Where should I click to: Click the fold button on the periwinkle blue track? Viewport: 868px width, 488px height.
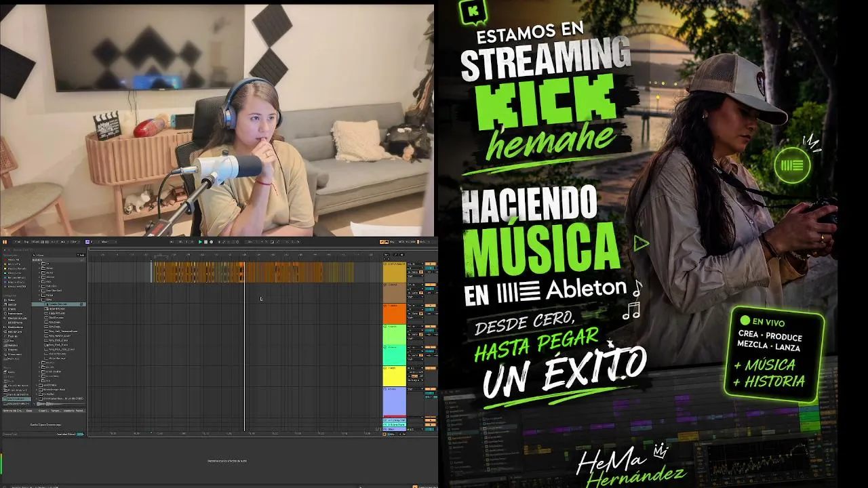(386, 390)
